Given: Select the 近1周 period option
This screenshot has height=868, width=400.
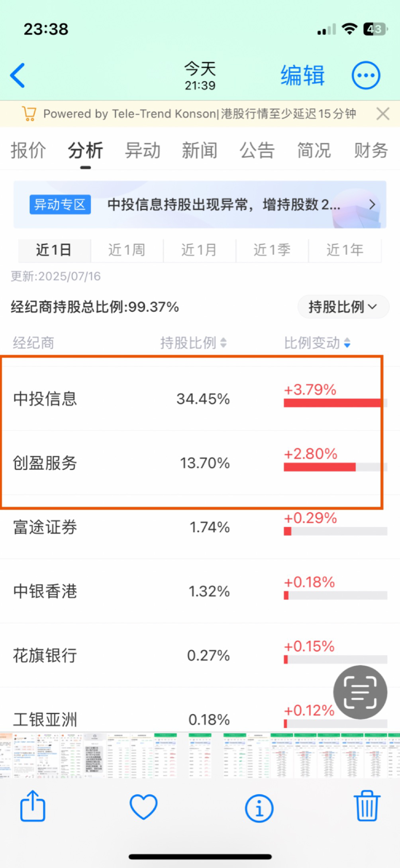Looking at the screenshot, I should click(x=127, y=250).
